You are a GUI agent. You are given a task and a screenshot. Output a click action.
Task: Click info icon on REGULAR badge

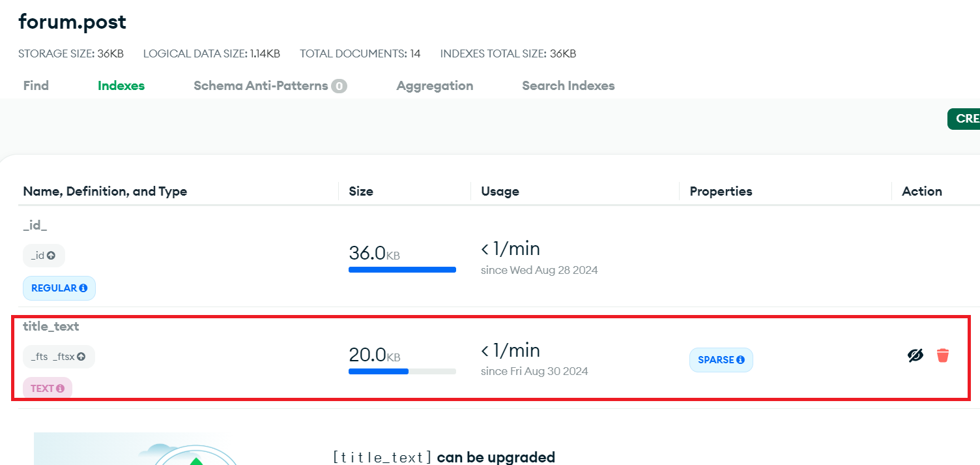tap(83, 288)
